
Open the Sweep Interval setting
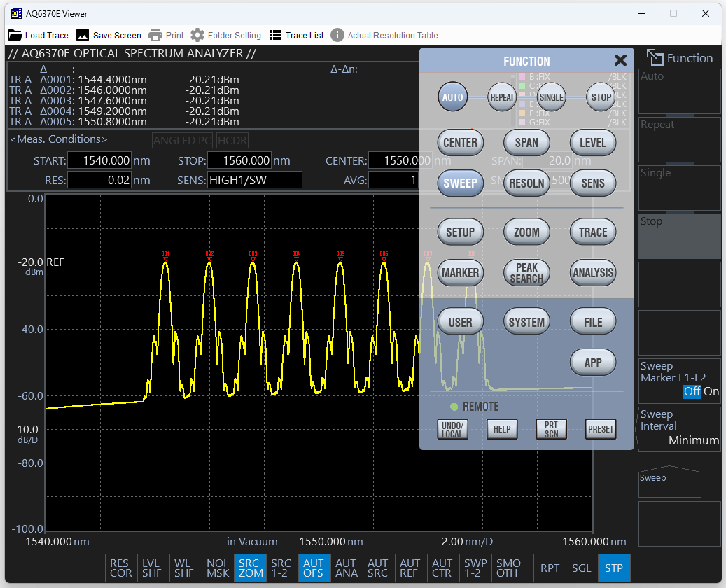(x=679, y=428)
